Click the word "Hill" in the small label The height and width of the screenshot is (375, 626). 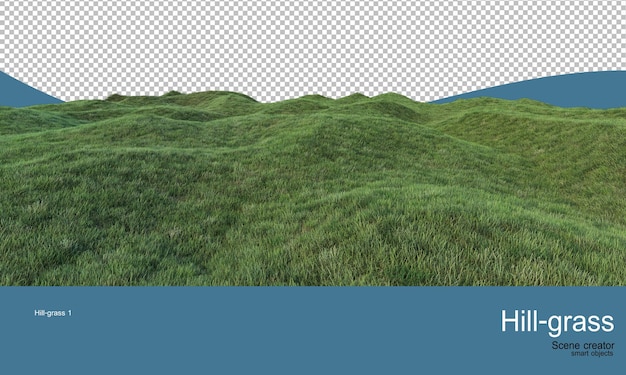tap(39, 313)
